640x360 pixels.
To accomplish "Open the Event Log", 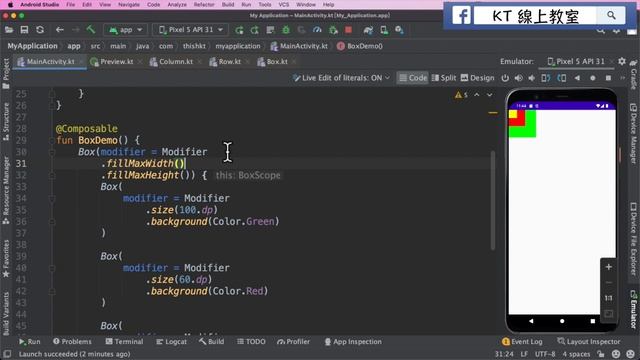I will [x=522, y=342].
